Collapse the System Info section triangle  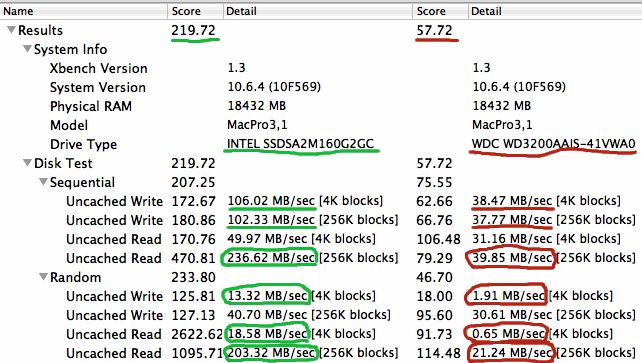[27, 49]
